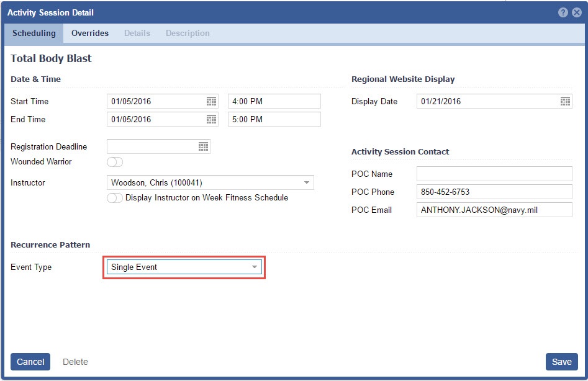This screenshot has width=588, height=381.
Task: Open the Description tab
Action: coord(188,34)
